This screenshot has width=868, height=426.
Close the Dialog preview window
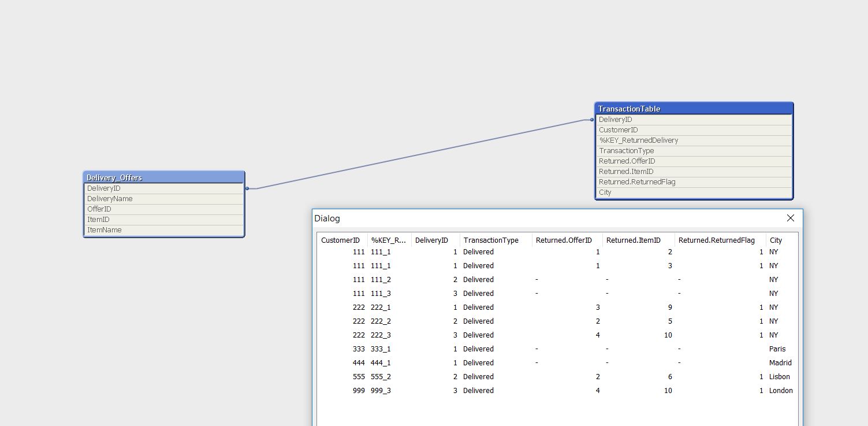point(791,218)
